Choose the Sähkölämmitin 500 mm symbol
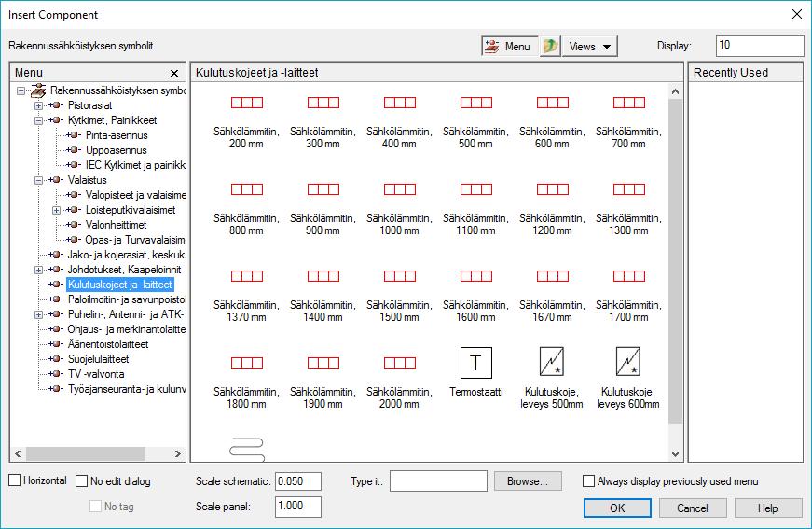 tap(475, 103)
